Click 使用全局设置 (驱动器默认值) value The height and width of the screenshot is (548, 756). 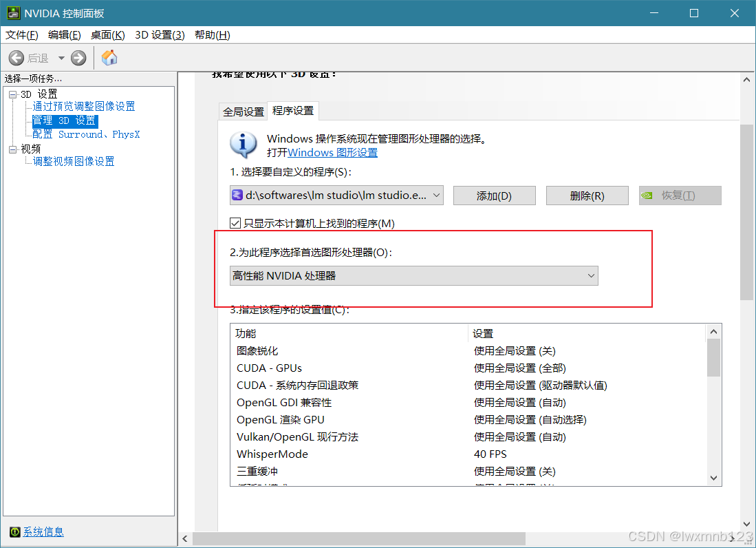click(x=541, y=386)
